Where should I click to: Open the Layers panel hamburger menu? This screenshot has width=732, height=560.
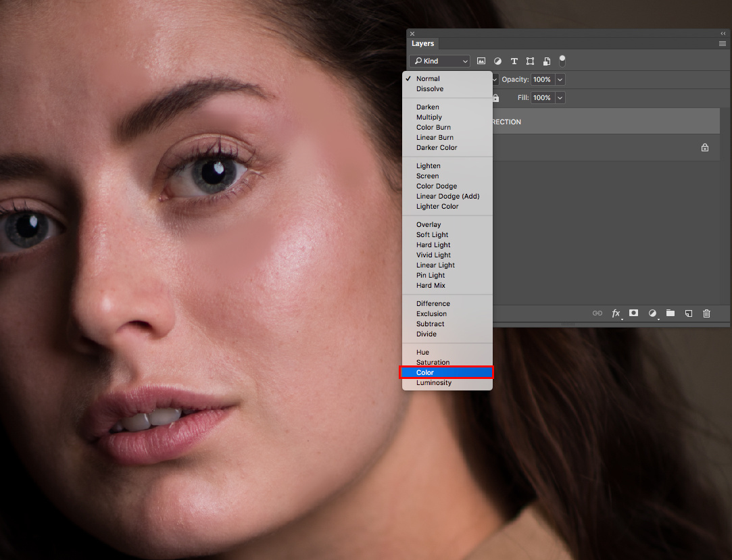pyautogui.click(x=721, y=43)
